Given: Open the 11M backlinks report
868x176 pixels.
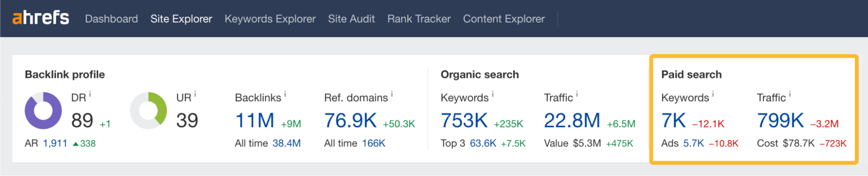Looking at the screenshot, I should coord(254,121).
